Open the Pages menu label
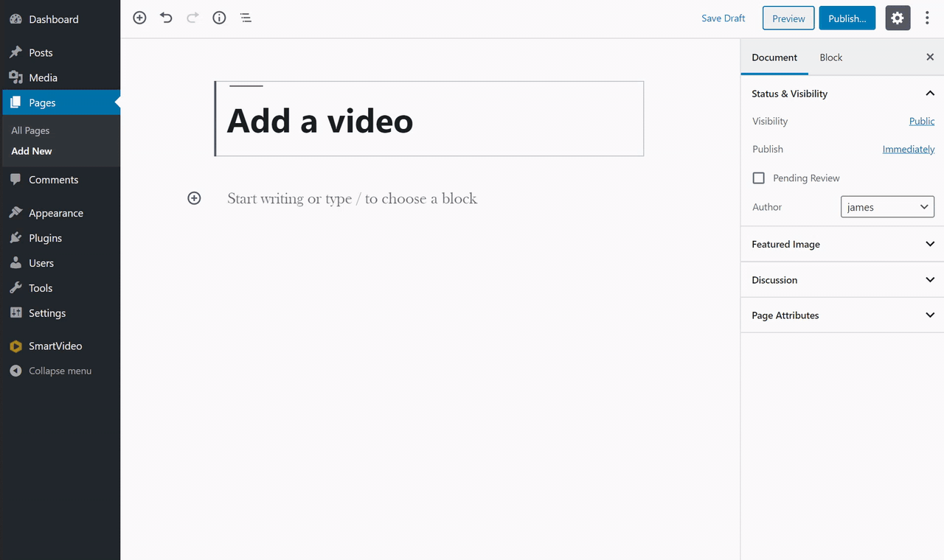 point(42,102)
